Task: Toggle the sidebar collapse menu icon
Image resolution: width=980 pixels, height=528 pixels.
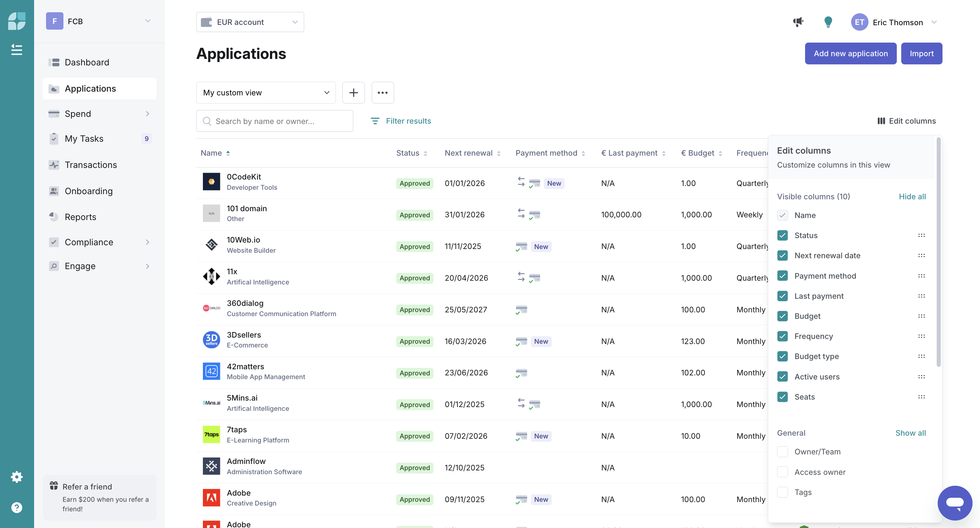Action: coord(17,49)
